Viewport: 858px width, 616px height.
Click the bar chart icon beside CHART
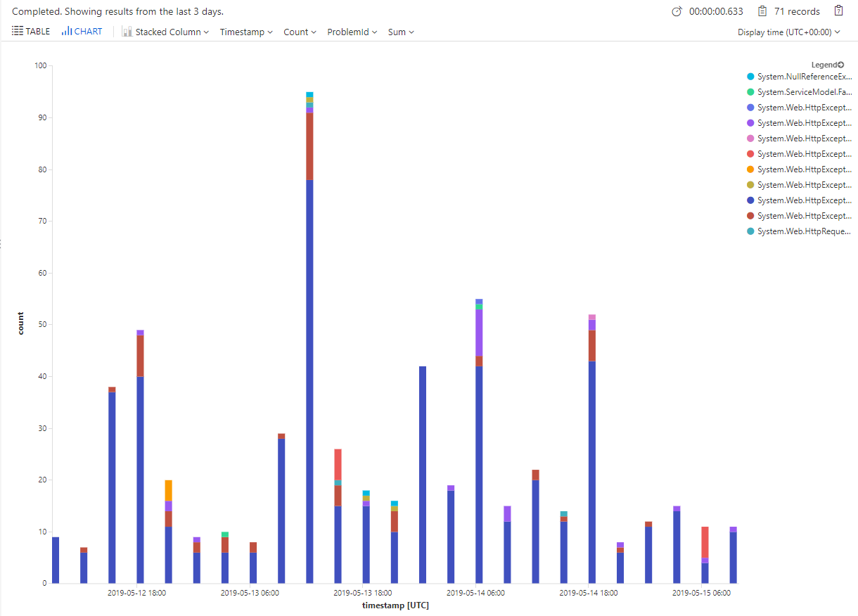tap(67, 31)
